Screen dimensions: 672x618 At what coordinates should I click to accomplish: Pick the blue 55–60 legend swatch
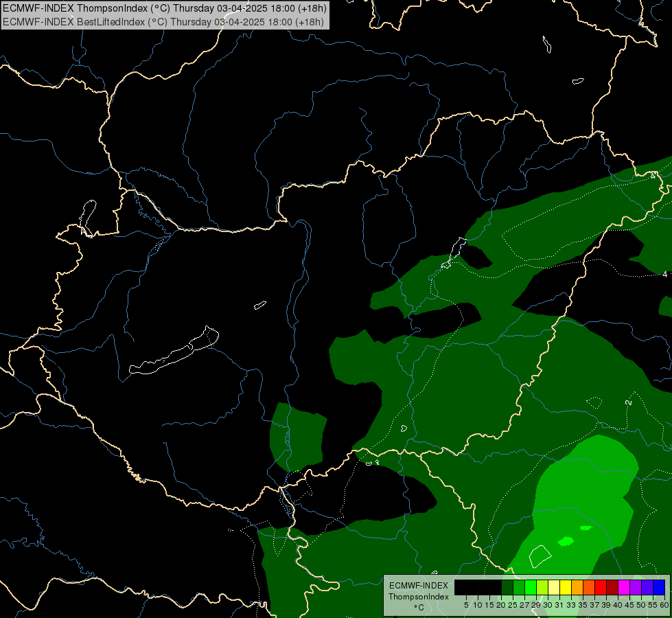pyautogui.click(x=659, y=587)
